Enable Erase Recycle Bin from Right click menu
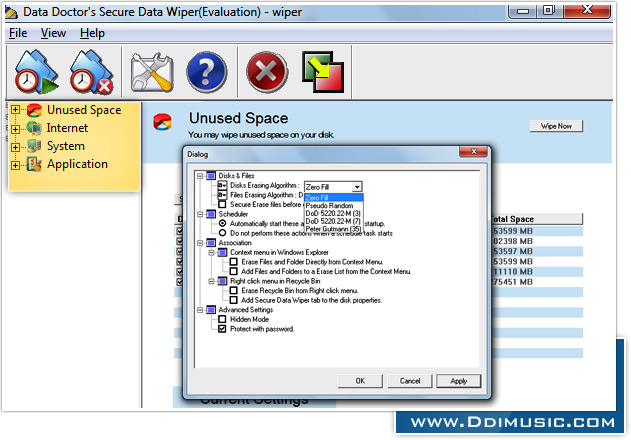The width and height of the screenshot is (631, 440). point(233,290)
